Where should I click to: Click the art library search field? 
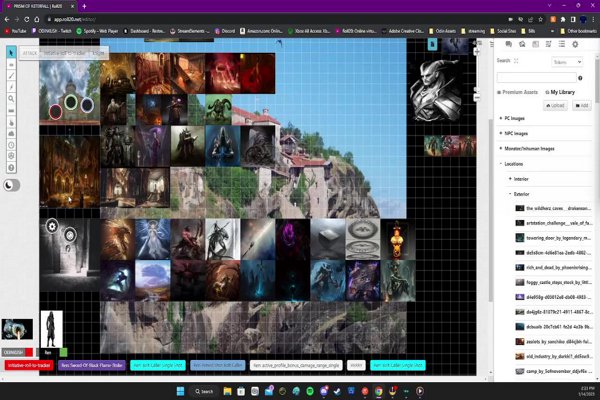point(536,78)
